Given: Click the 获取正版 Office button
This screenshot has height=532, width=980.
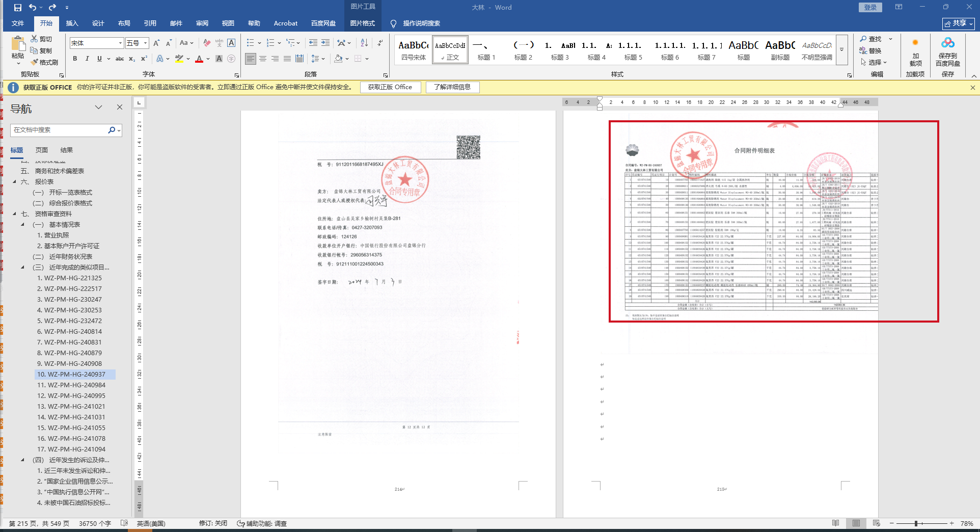Looking at the screenshot, I should 390,87.
